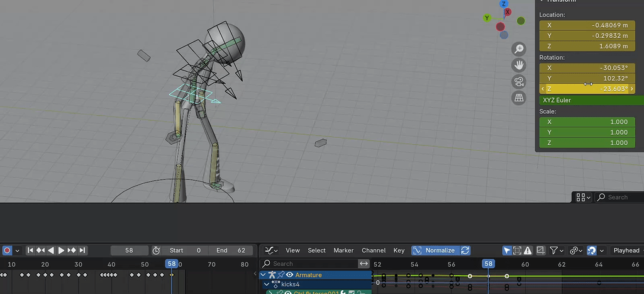Play animation in reverse

(51, 251)
